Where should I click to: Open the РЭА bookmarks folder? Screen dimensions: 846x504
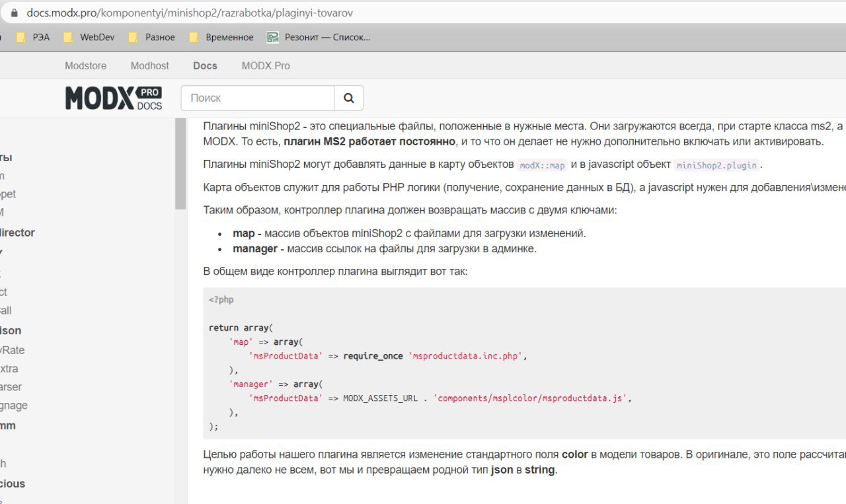[x=33, y=37]
